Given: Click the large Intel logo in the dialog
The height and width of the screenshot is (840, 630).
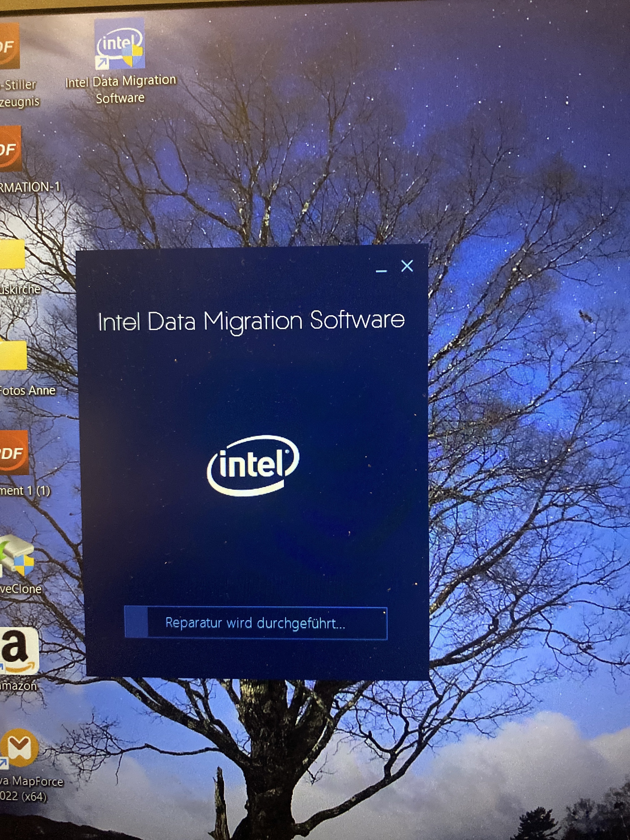Looking at the screenshot, I should tap(253, 466).
